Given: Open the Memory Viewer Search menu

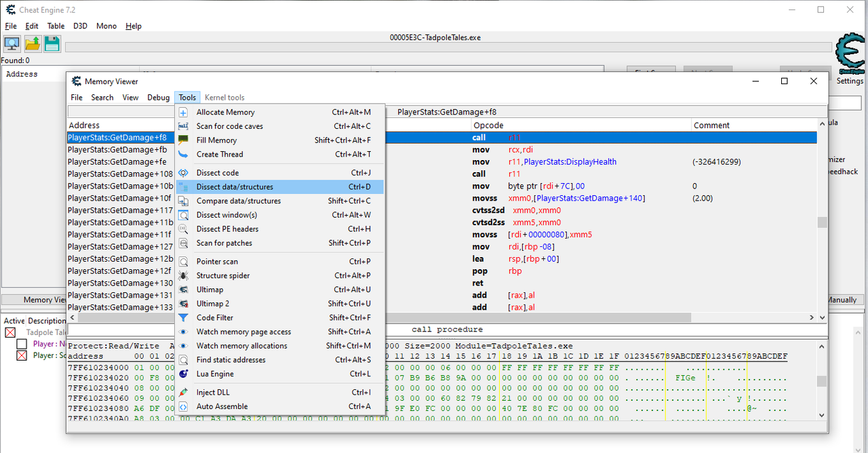Looking at the screenshot, I should [102, 98].
